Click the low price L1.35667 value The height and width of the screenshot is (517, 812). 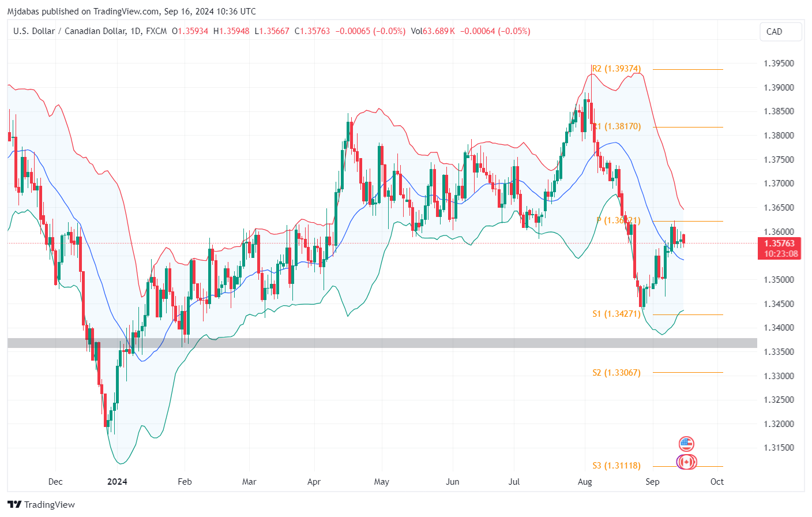272,31
